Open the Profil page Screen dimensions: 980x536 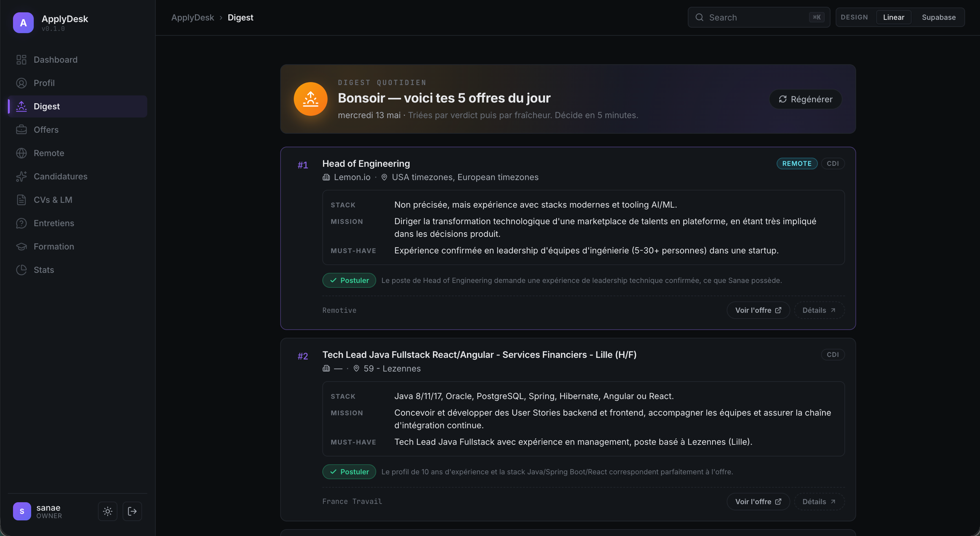(77, 83)
